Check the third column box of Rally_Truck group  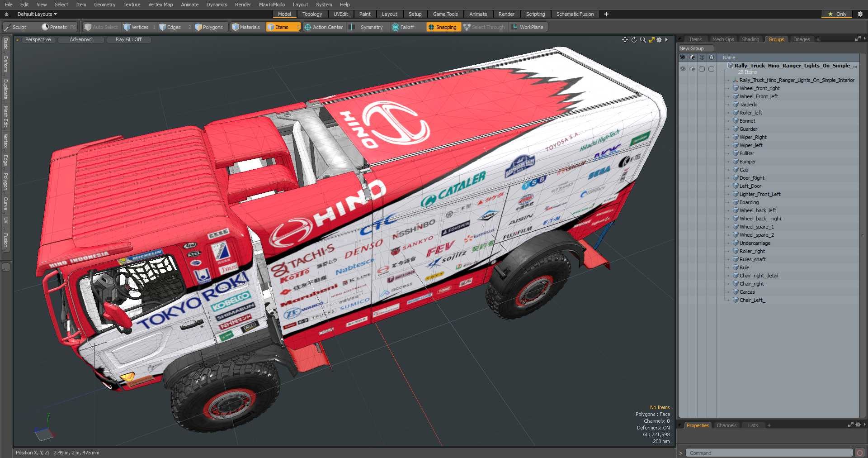[x=702, y=69]
